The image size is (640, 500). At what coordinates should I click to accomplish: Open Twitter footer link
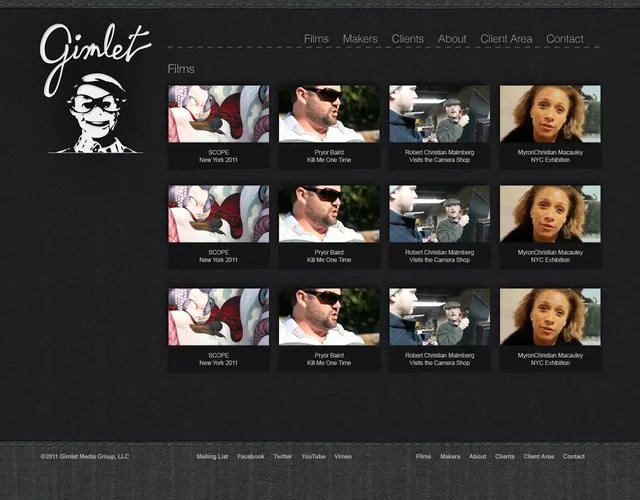(x=283, y=456)
